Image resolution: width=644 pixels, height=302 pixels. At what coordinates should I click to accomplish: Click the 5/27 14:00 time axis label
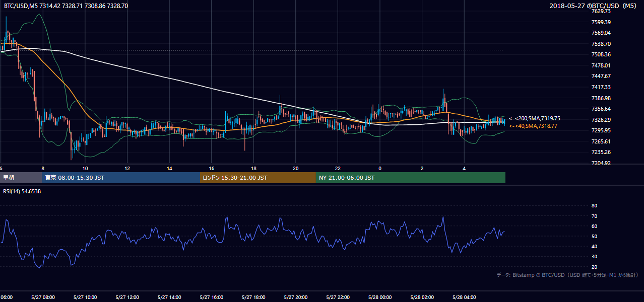click(x=169, y=297)
